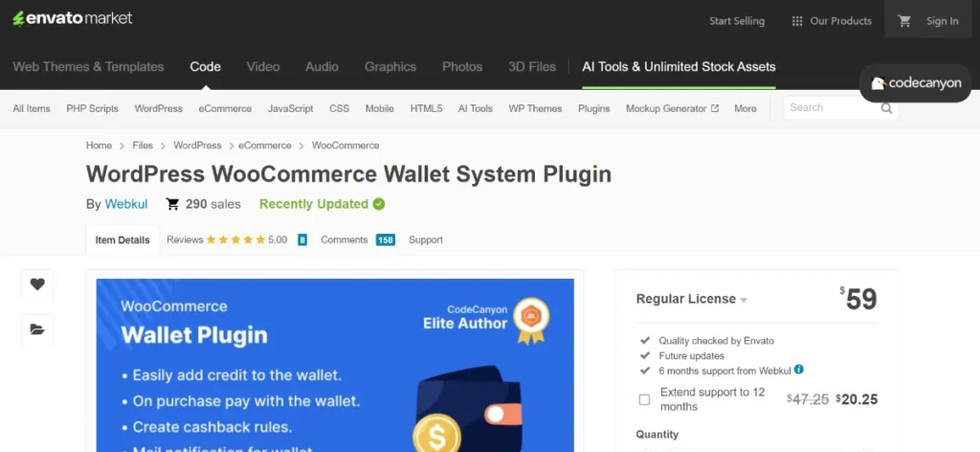Go to WooCommerce breadcrumb
Image resolution: width=980 pixels, height=452 pixels.
[345, 145]
